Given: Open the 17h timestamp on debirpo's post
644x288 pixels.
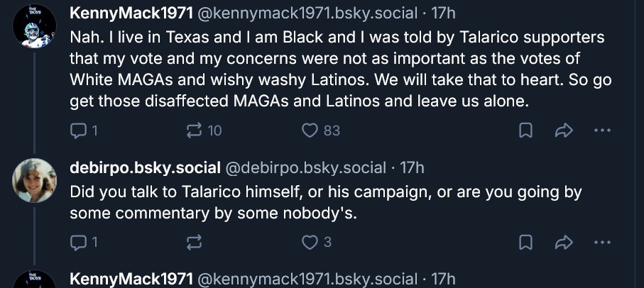Looking at the screenshot, I should tap(412, 168).
